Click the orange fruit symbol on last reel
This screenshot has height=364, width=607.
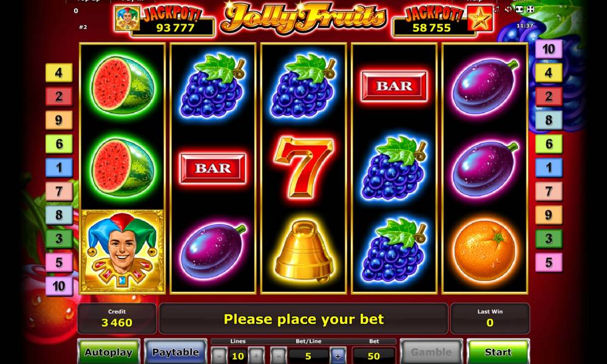point(485,251)
